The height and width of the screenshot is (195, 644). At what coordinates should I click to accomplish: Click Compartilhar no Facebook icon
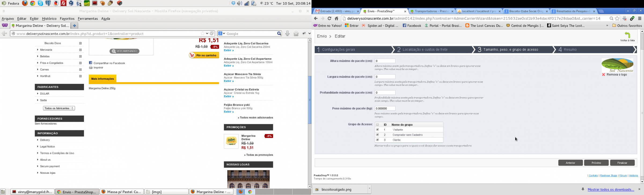pyautogui.click(x=90, y=63)
